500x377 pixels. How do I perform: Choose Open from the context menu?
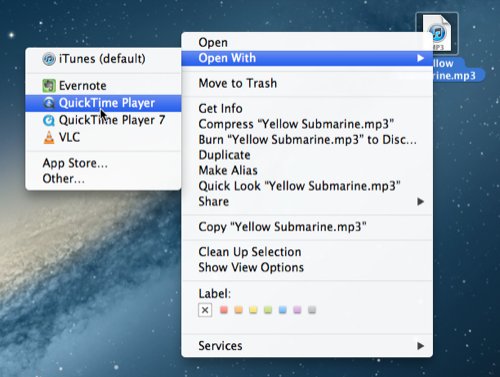[x=307, y=43]
